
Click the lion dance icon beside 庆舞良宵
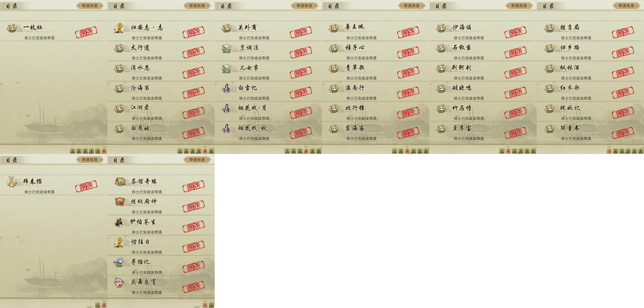119,282
